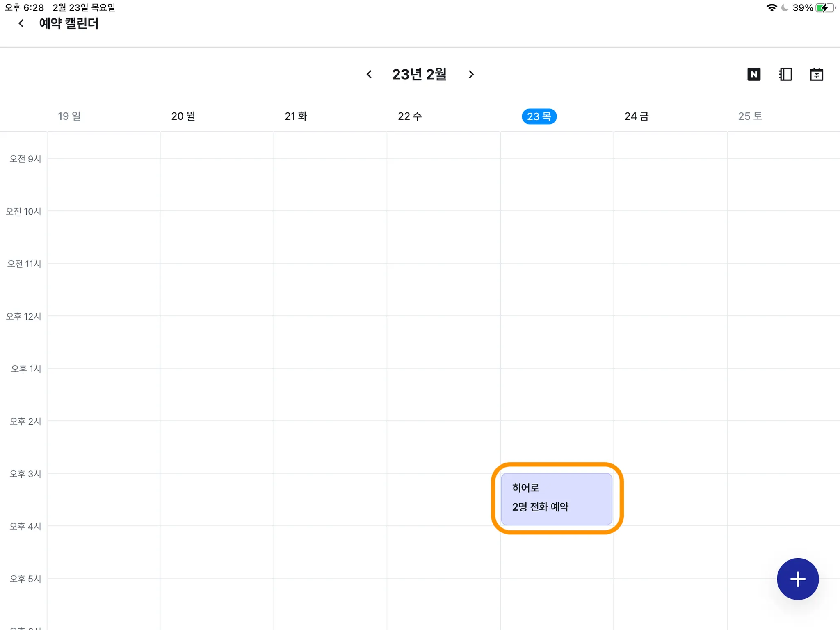Tap the 오전 9시 time label

coord(25,159)
